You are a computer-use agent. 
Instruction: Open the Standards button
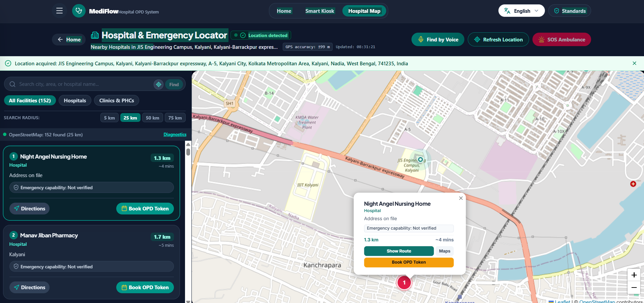pyautogui.click(x=570, y=11)
